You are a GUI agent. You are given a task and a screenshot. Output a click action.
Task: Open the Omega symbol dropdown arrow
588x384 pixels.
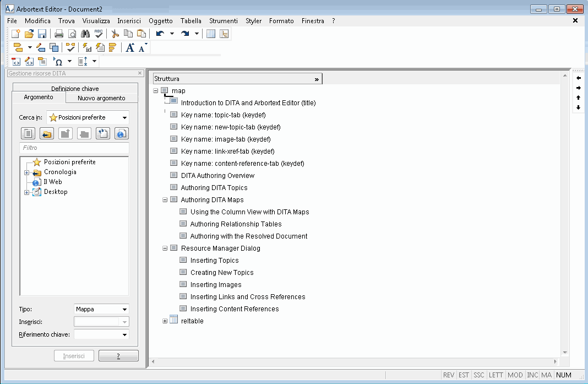[x=69, y=61]
